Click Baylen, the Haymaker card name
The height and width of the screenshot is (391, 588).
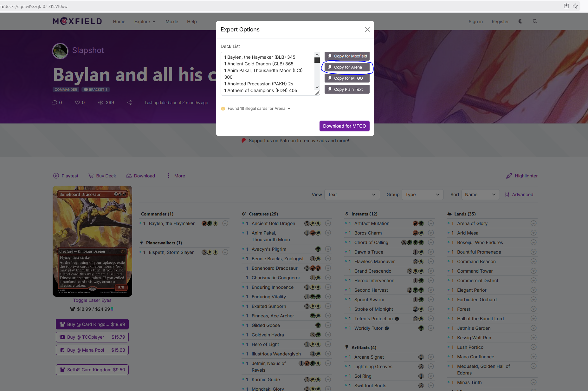pos(172,223)
